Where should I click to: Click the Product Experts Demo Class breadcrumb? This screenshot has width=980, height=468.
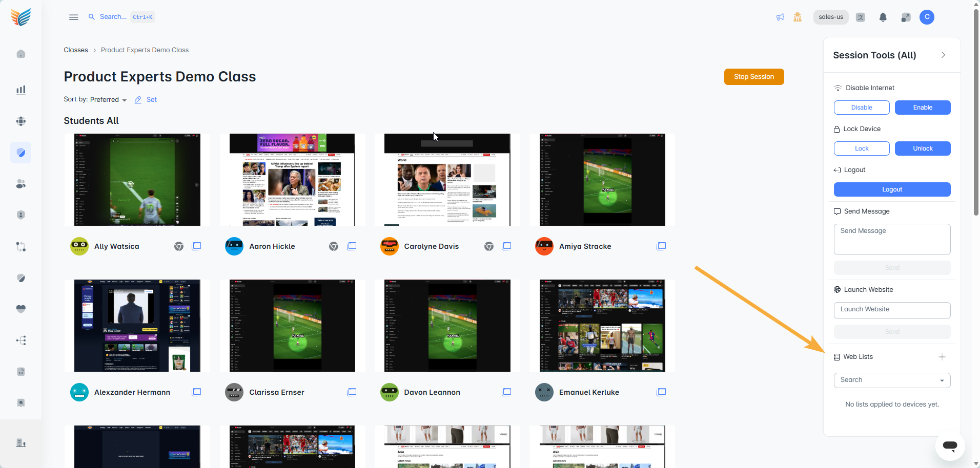click(145, 50)
